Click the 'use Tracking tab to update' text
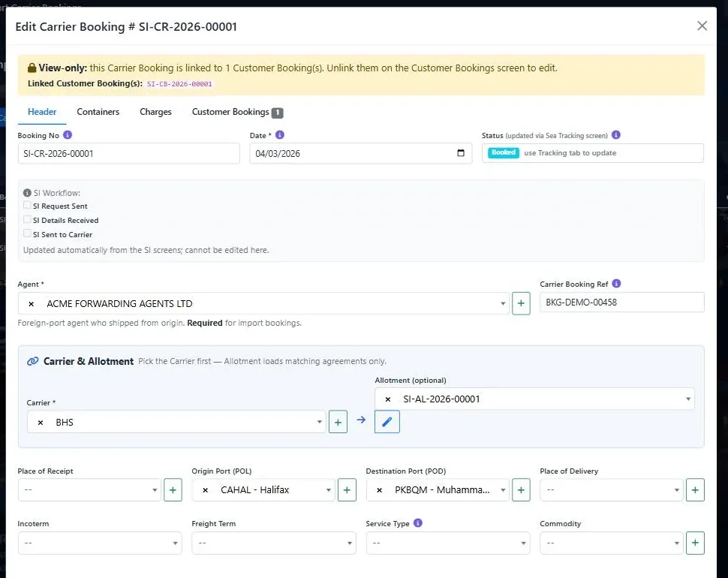 click(570, 152)
